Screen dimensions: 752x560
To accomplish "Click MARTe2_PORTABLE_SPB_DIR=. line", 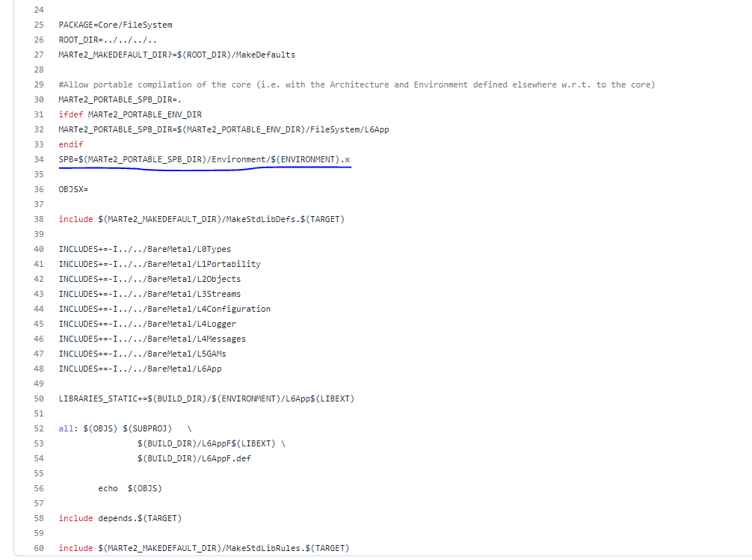I will click(x=120, y=99).
